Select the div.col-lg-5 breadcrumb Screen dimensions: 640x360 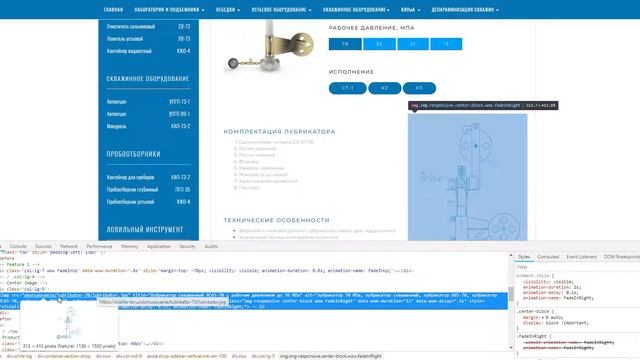(263, 356)
